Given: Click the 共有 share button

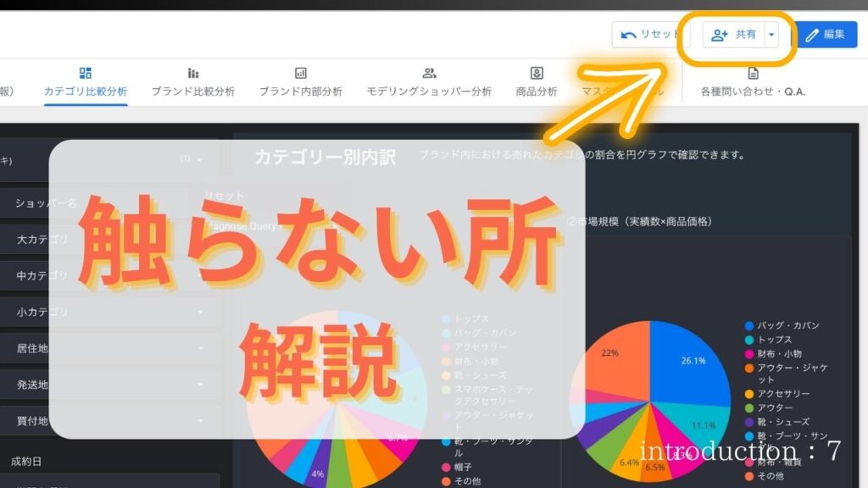Looking at the screenshot, I should [733, 35].
